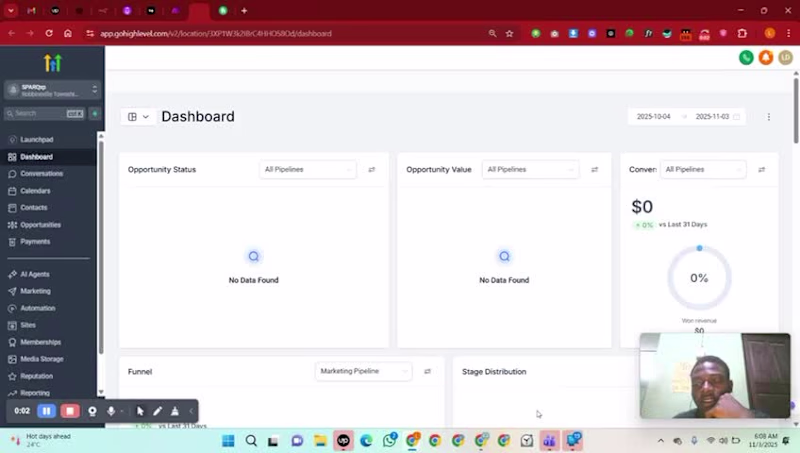Open Opportunities section

[x=40, y=224]
